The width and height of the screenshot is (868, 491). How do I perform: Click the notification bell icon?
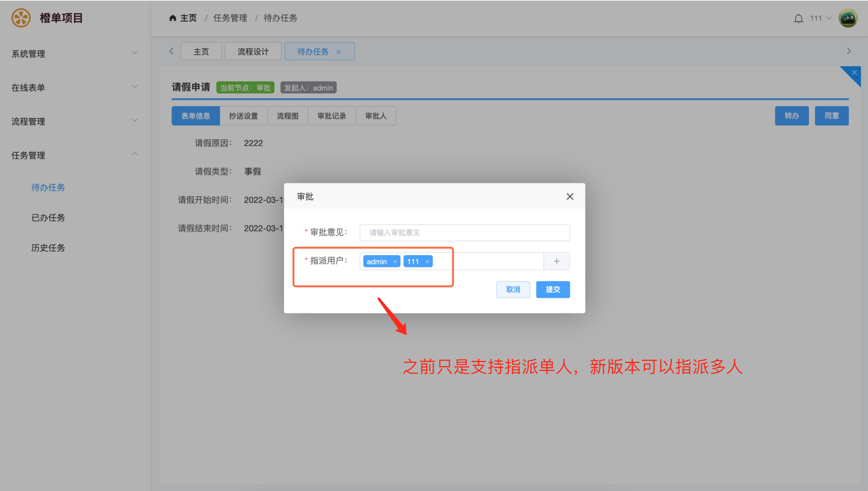pos(798,18)
